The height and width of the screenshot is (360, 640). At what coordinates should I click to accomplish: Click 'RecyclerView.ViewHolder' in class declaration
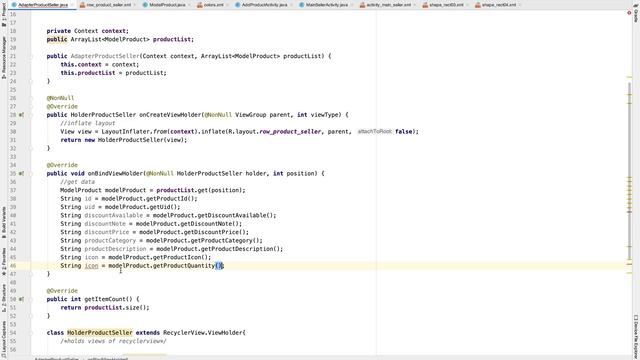tap(202, 333)
